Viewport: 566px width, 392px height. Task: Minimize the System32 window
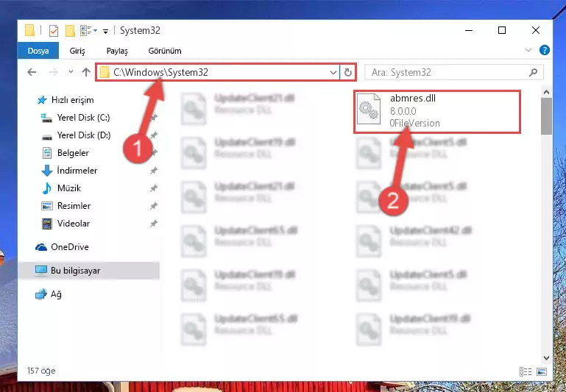coord(469,30)
